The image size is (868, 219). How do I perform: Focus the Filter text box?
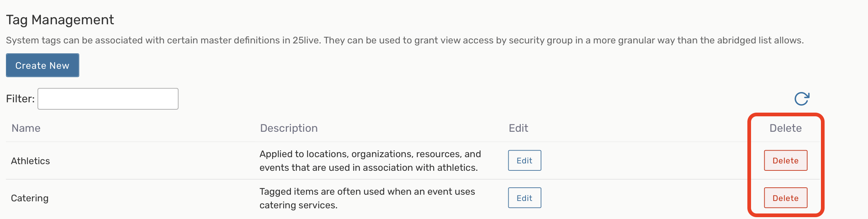click(108, 99)
